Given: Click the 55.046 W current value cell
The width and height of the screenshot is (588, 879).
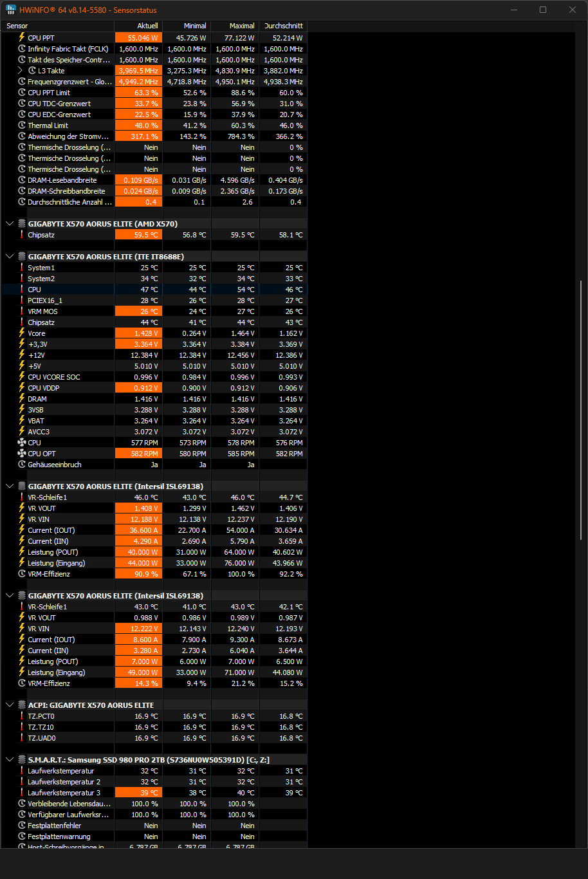Looking at the screenshot, I should 138,38.
